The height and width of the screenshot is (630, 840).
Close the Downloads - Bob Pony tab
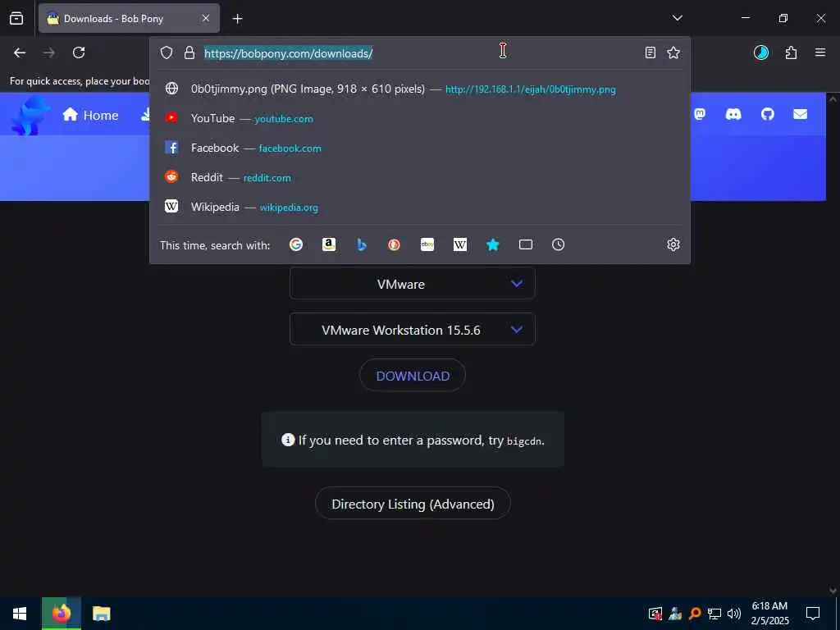click(x=206, y=18)
